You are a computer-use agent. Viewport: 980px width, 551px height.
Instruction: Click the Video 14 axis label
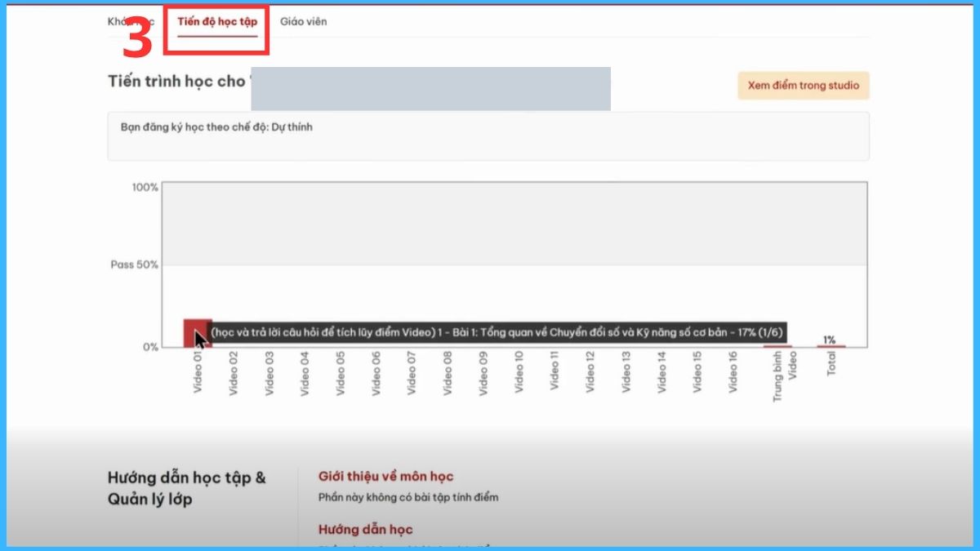[x=662, y=373]
